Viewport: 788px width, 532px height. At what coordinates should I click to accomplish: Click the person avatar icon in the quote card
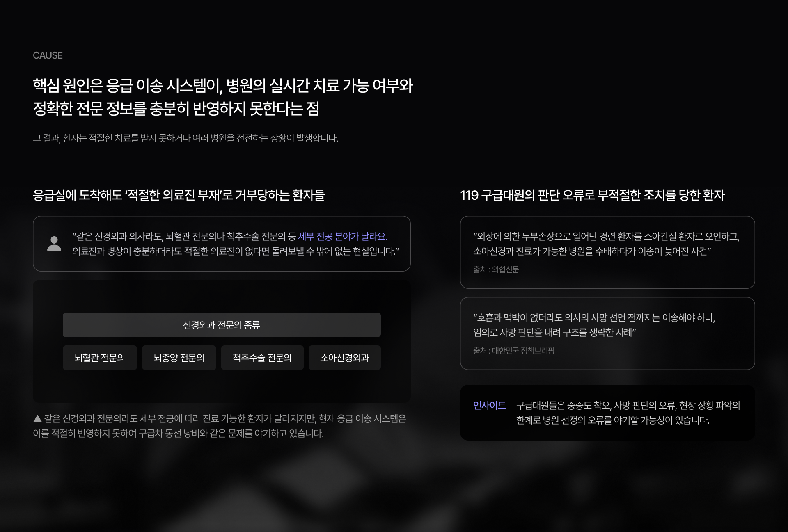[x=54, y=244]
